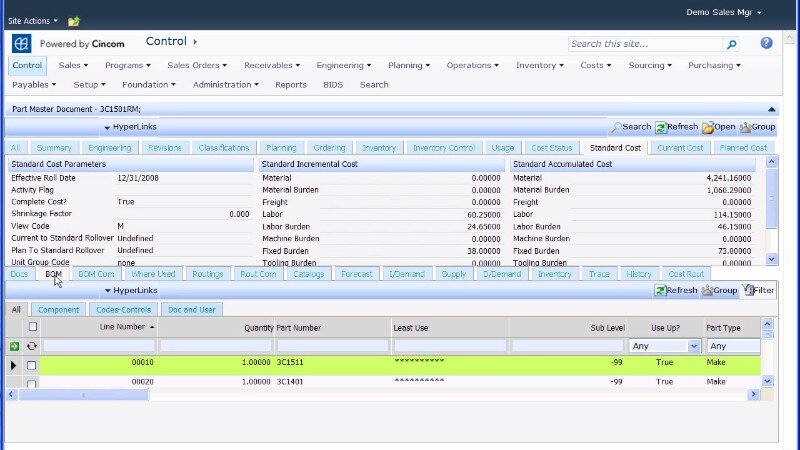Click the green arrow filter row icon

click(14, 346)
